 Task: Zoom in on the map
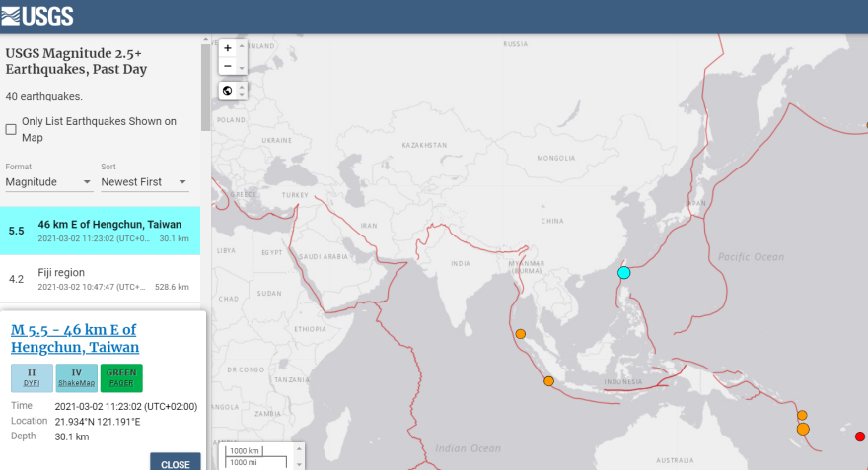point(228,48)
